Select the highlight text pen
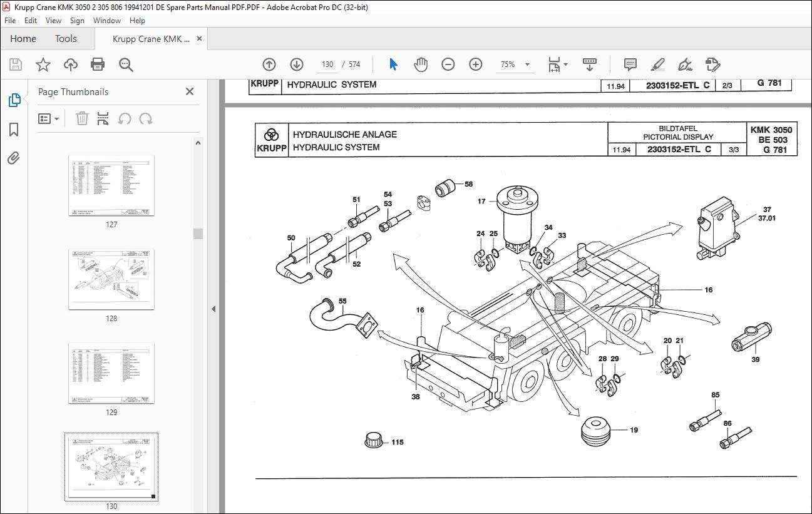 [657, 64]
